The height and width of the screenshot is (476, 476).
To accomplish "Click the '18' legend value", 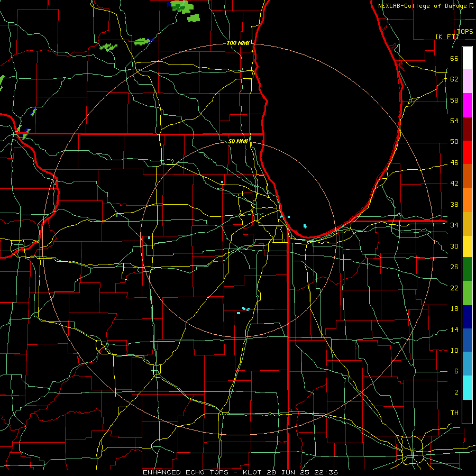I will pos(454,309).
